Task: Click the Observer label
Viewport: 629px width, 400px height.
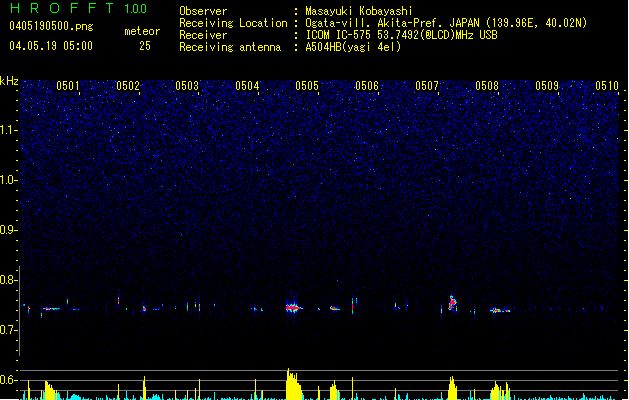Action: [203, 11]
